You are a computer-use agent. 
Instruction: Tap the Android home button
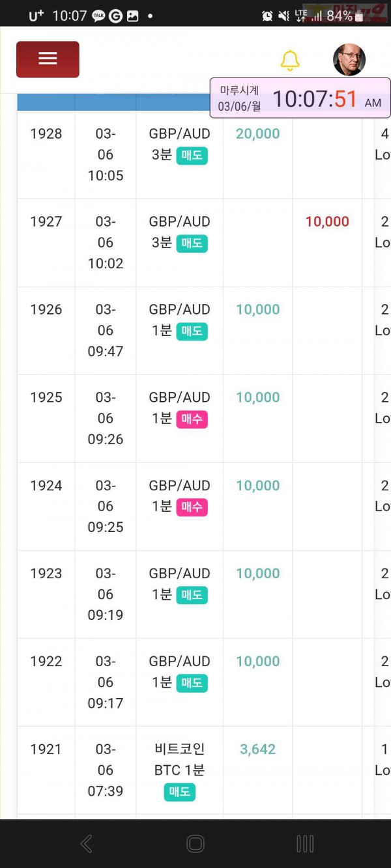[195, 844]
